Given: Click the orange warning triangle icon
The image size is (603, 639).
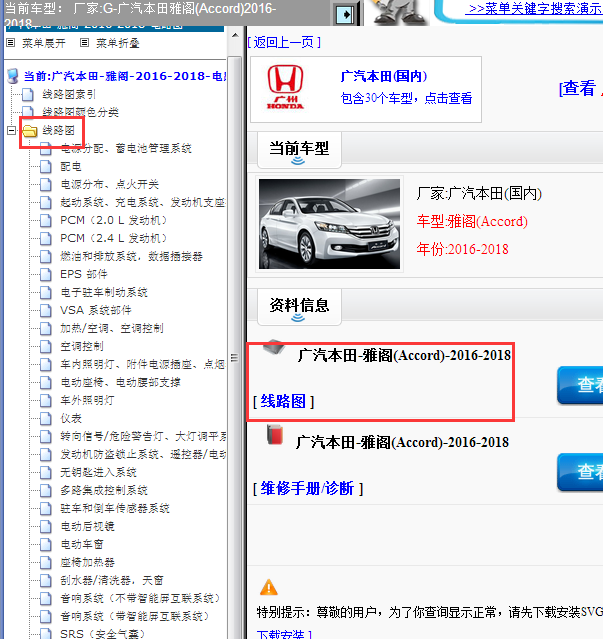Looking at the screenshot, I should pos(268,587).
